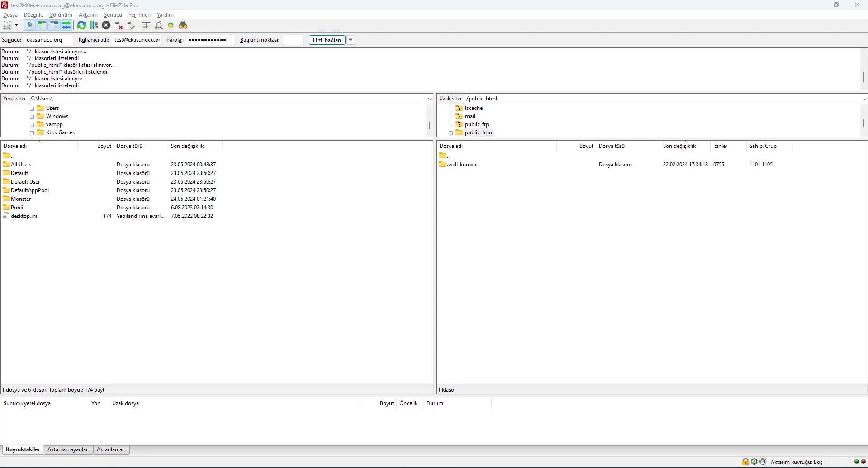Open Uzak site path dropdown
Image resolution: width=868 pixels, height=468 pixels.
864,99
